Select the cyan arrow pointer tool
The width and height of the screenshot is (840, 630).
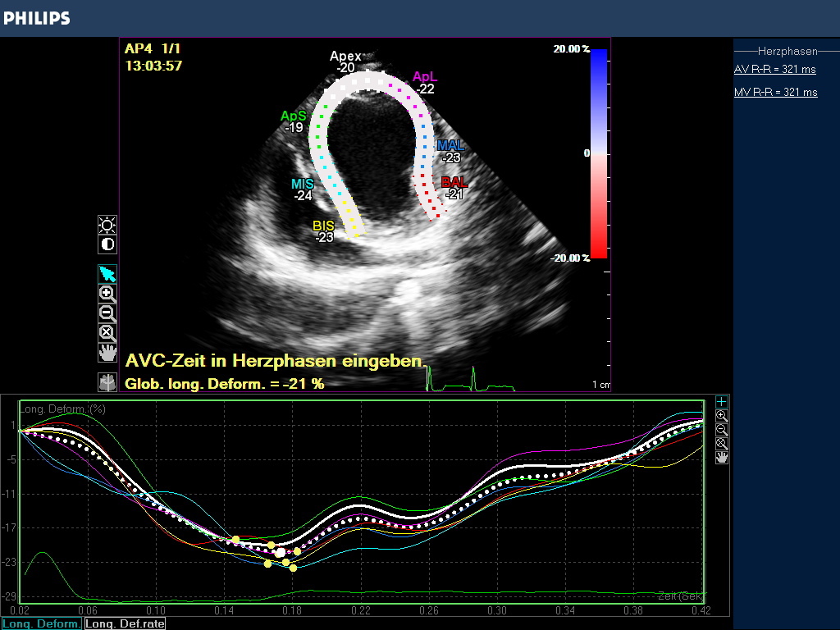point(107,274)
